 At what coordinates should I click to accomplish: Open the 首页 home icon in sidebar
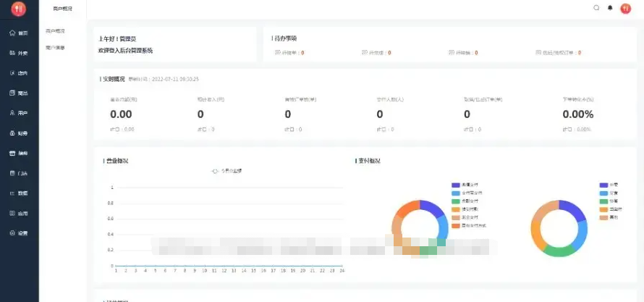(12, 33)
